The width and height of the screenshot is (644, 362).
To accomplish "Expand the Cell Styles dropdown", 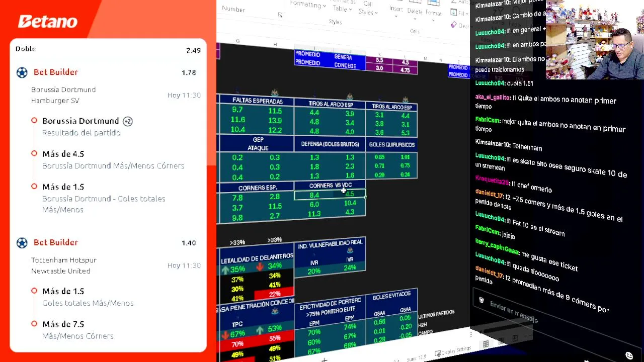I will pos(368,8).
